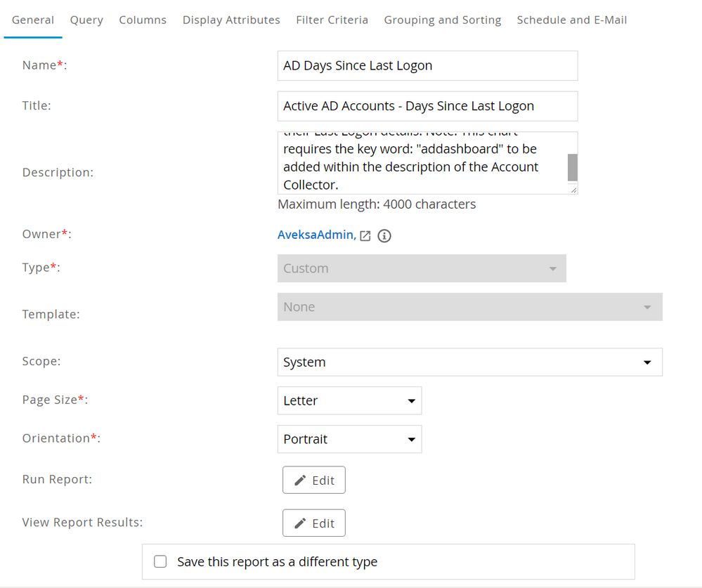Click the disabled Type dropdown
Viewport: 702px width, 588px height.
coord(422,268)
